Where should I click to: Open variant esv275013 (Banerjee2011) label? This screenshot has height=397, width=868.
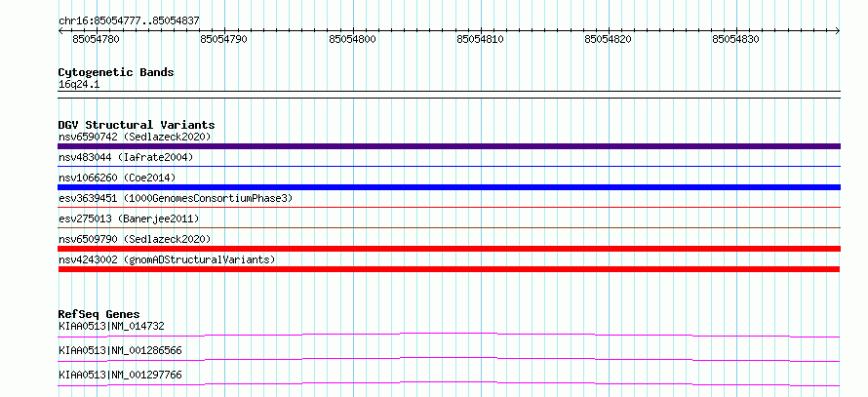pos(129,218)
